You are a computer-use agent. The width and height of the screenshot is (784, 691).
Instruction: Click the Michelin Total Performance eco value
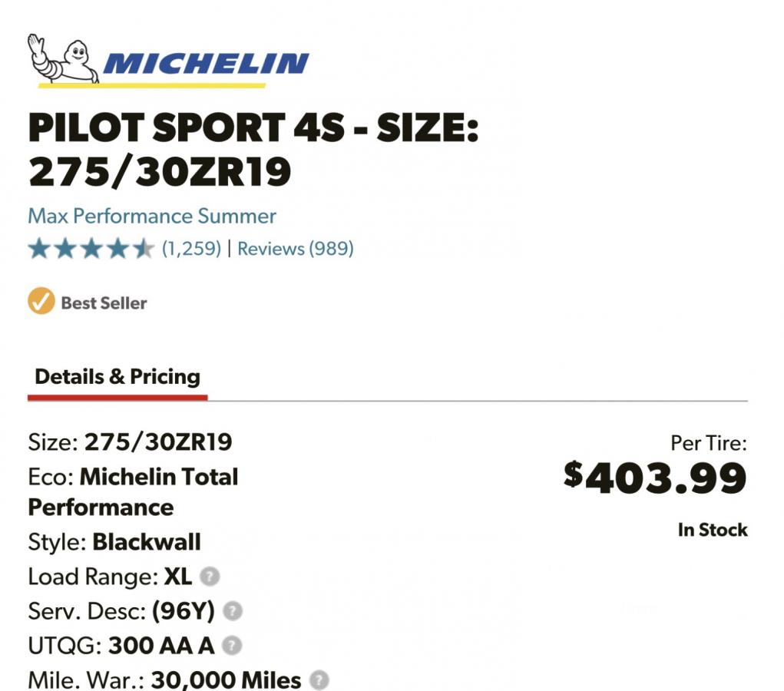(x=133, y=492)
